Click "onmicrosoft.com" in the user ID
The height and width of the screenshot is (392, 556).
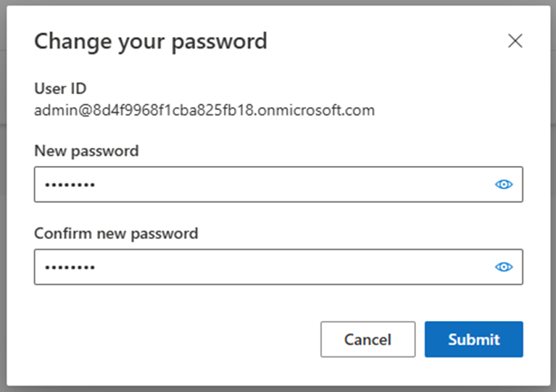pos(316,110)
